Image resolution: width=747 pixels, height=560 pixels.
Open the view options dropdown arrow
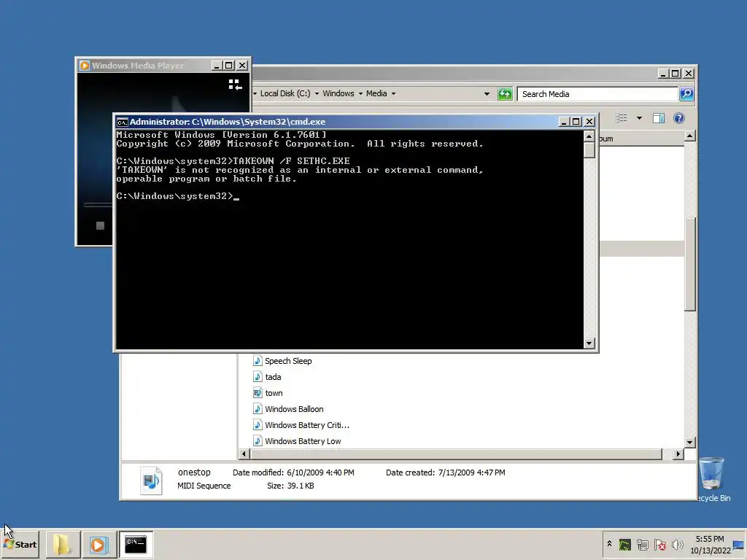click(x=639, y=118)
